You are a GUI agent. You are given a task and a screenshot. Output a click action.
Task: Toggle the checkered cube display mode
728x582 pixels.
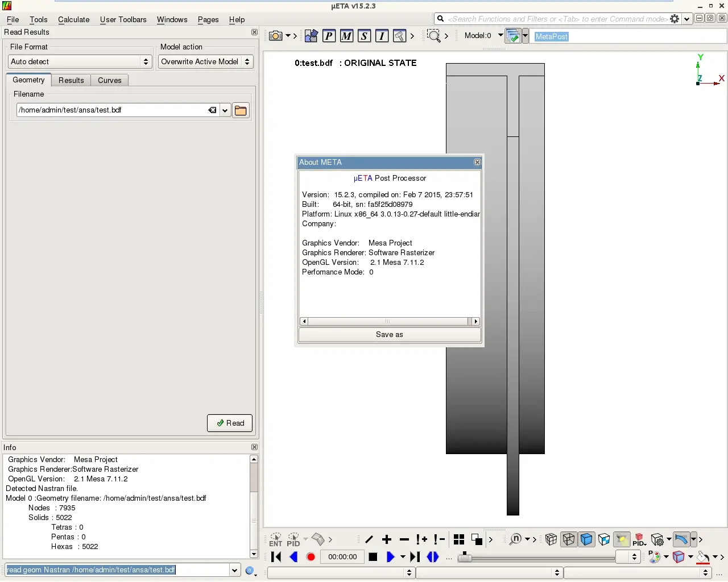coord(604,539)
